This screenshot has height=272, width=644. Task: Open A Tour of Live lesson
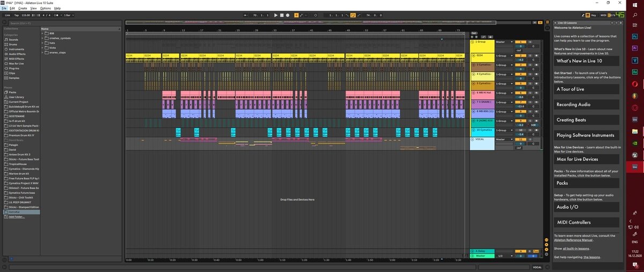pos(587,89)
